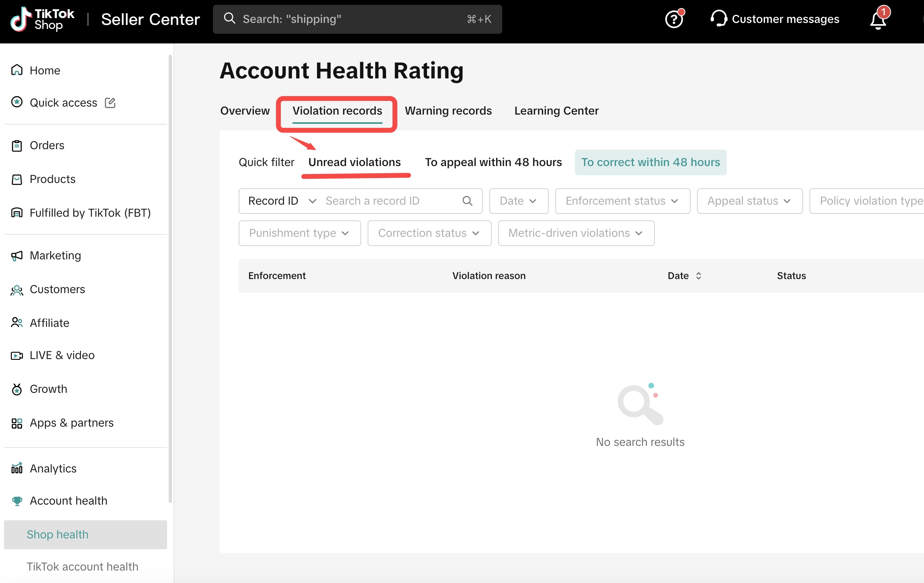924x583 pixels.
Task: Toggle To appeal within 48 hours filter
Action: [x=493, y=162]
